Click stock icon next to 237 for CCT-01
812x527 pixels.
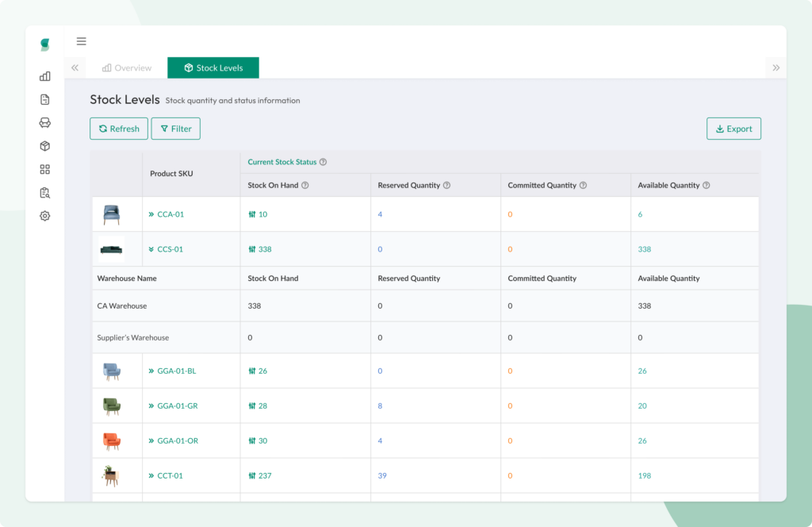tap(252, 475)
